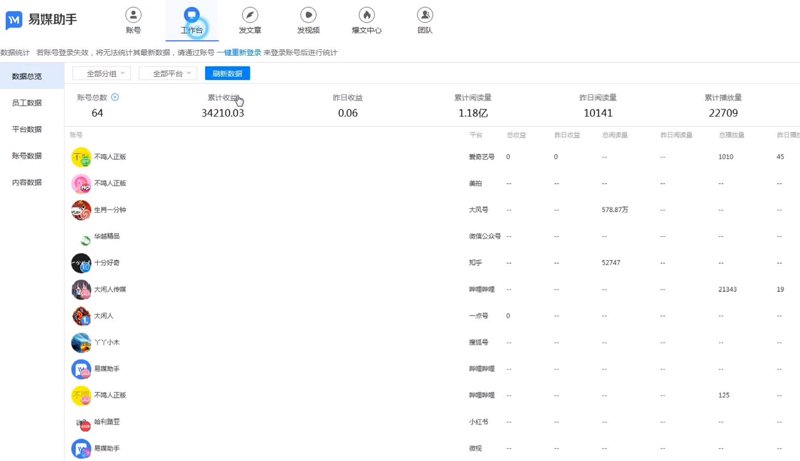Click the 52747 reading count cell

point(611,263)
